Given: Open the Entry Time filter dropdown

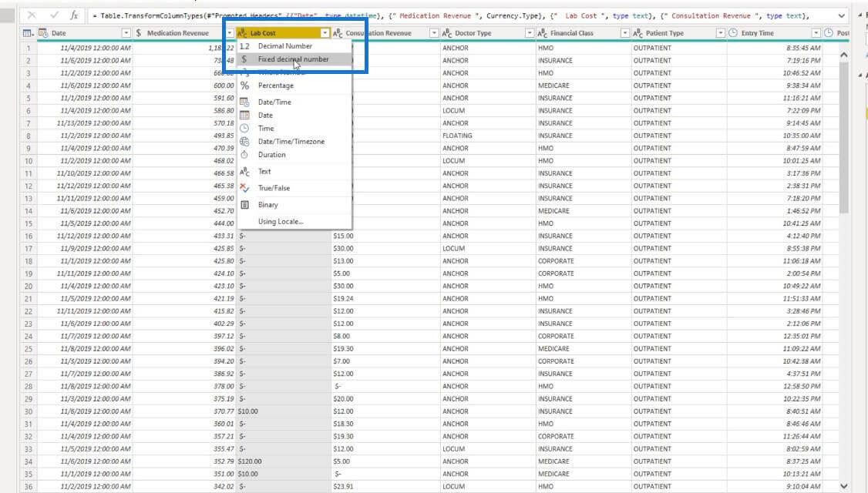Looking at the screenshot, I should click(816, 33).
